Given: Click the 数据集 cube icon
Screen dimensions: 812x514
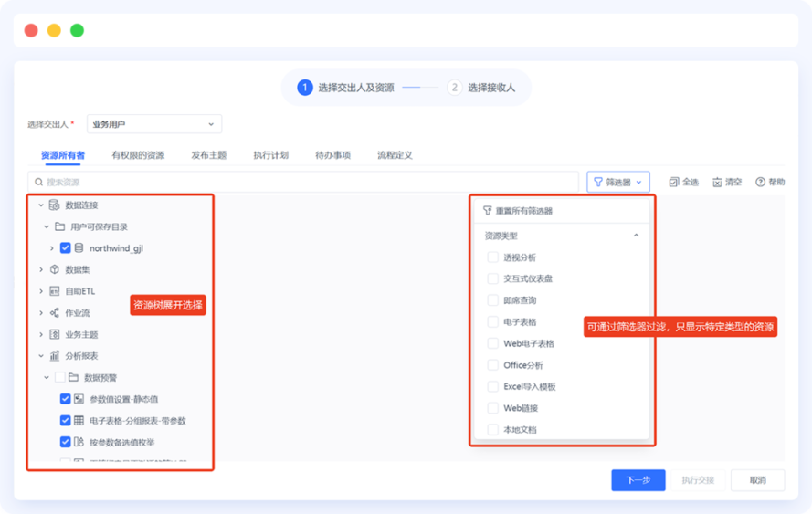Looking at the screenshot, I should 55,269.
